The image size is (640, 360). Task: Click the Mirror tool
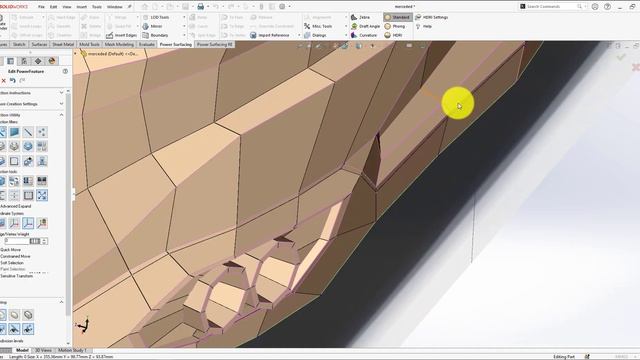tap(153, 26)
